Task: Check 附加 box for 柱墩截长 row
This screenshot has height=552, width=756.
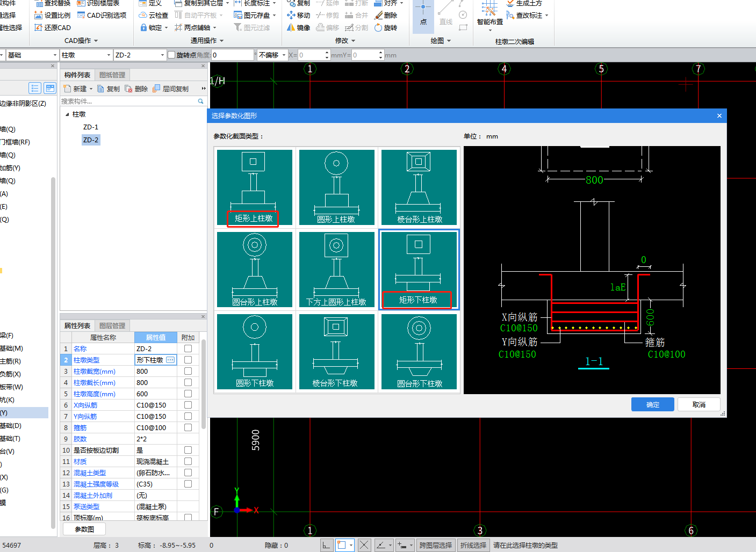Action: point(188,382)
